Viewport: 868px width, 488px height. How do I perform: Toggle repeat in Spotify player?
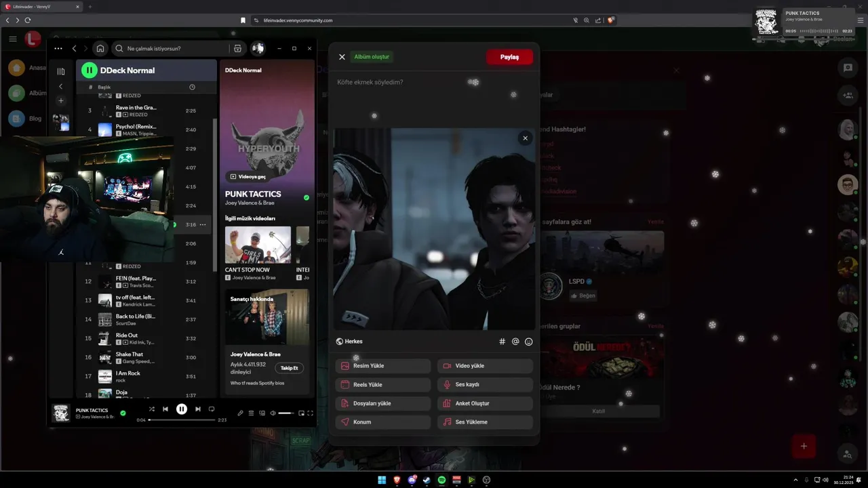(212, 409)
